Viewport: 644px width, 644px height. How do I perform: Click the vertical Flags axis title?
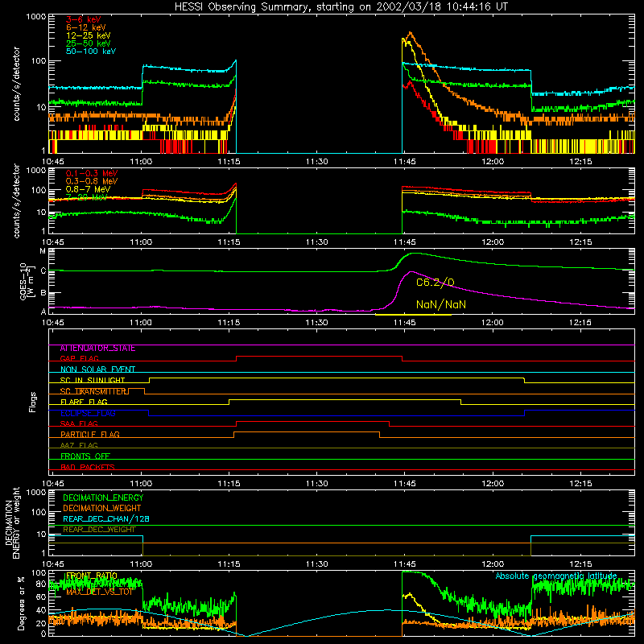[x=33, y=402]
